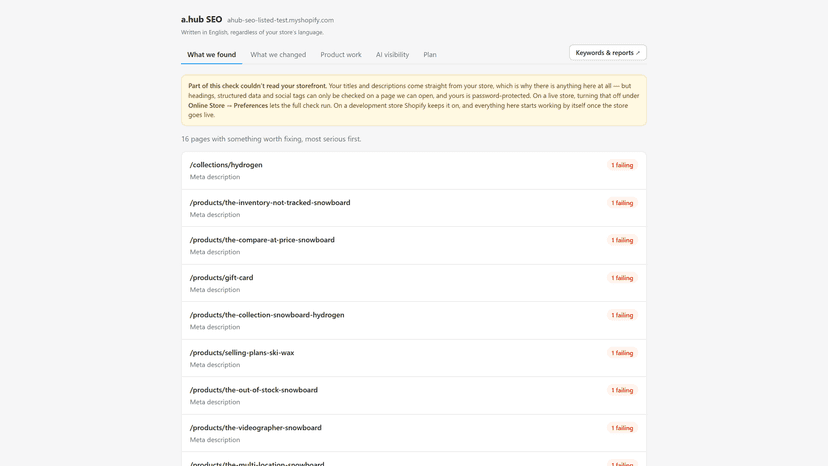Click 1 failing badge for inventory-not-tracked-snowboard

pos(622,203)
